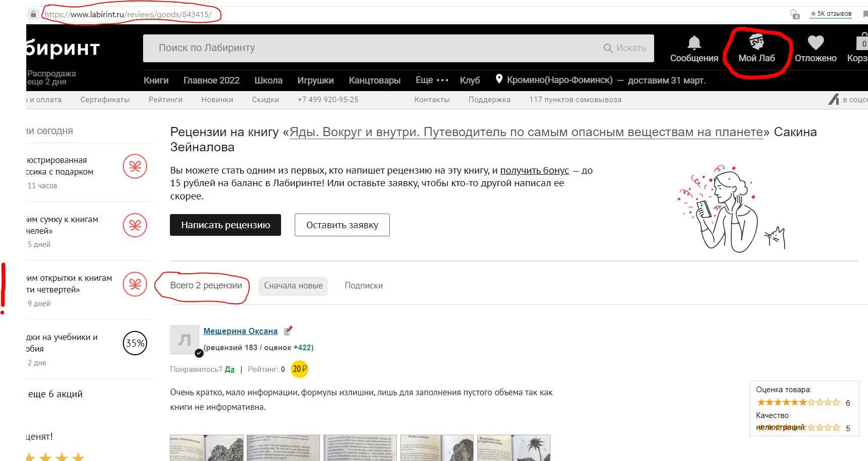
Task: Click получить бонус link
Action: [x=534, y=171]
